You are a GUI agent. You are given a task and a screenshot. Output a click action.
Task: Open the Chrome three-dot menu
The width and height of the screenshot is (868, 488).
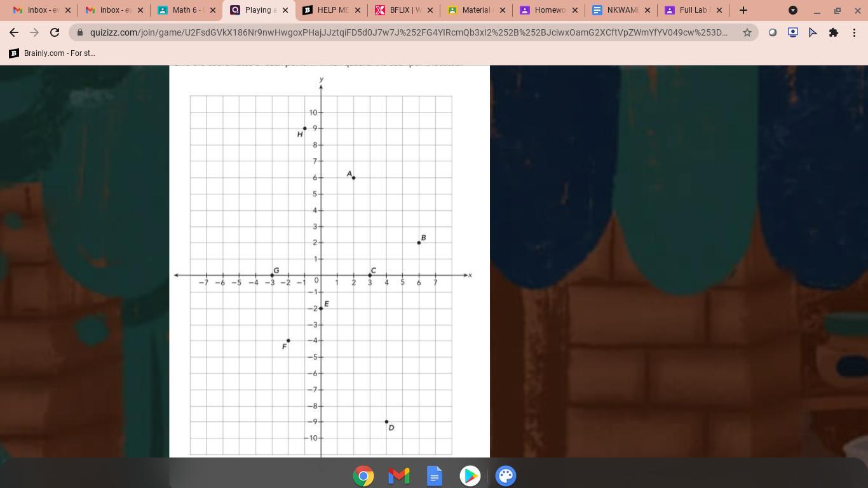[854, 32]
